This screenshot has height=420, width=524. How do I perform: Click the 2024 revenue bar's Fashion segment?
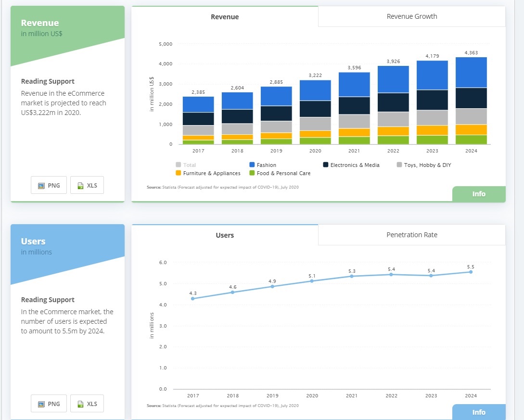point(471,72)
